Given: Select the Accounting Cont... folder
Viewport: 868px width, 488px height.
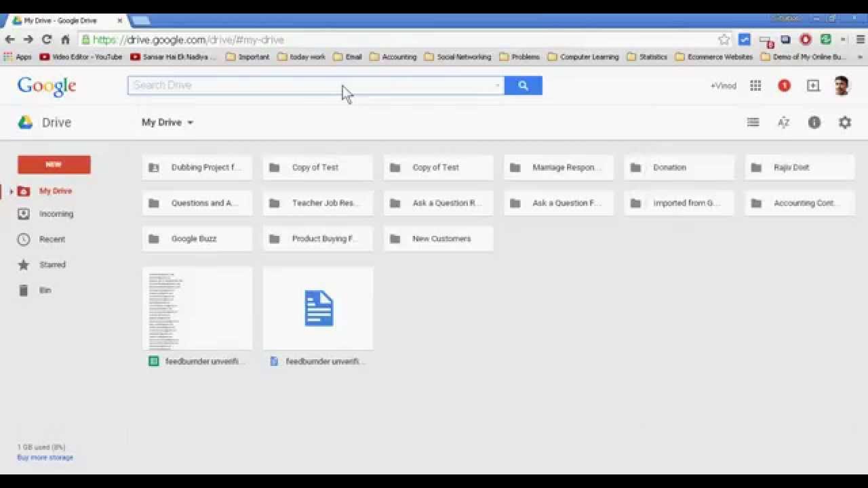Looking at the screenshot, I should pyautogui.click(x=800, y=203).
